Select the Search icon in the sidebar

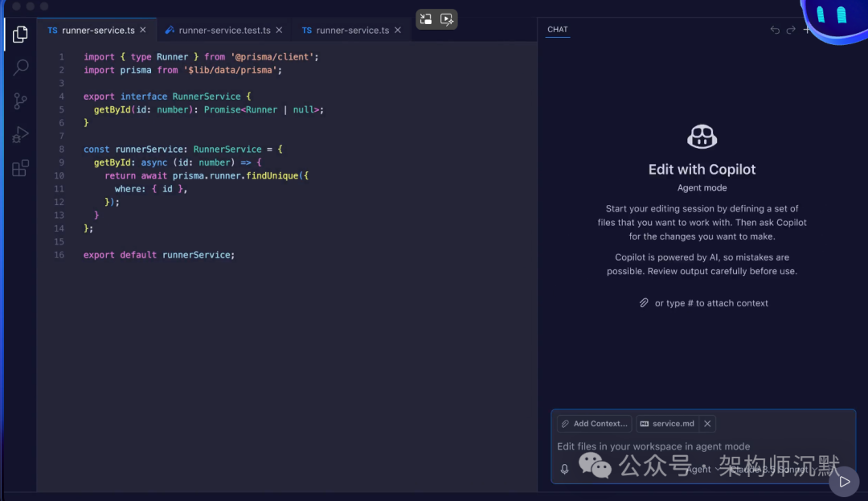(20, 68)
